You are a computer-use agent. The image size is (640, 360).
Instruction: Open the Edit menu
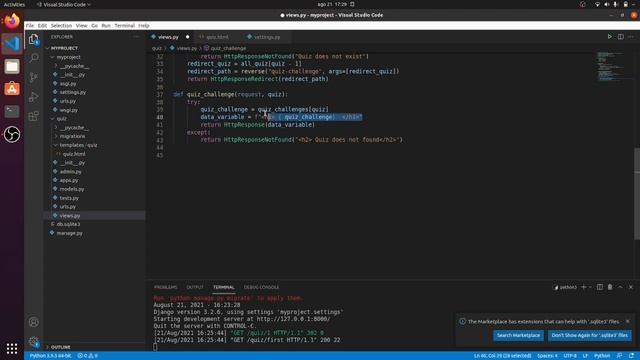42,25
